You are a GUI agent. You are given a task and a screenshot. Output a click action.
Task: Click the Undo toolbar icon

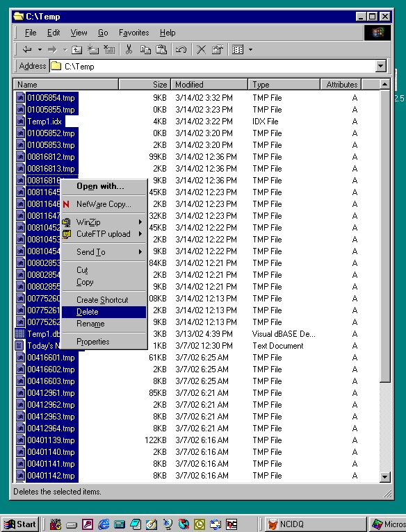tap(181, 50)
